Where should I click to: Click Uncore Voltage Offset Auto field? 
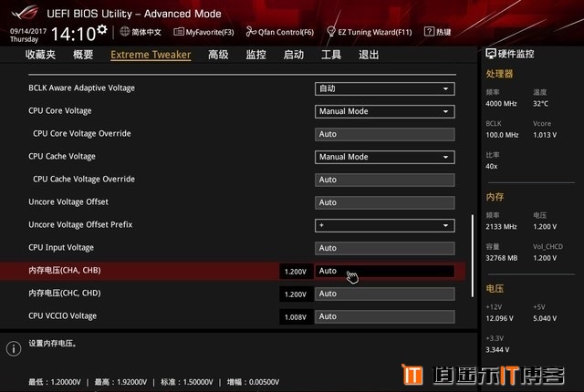385,202
